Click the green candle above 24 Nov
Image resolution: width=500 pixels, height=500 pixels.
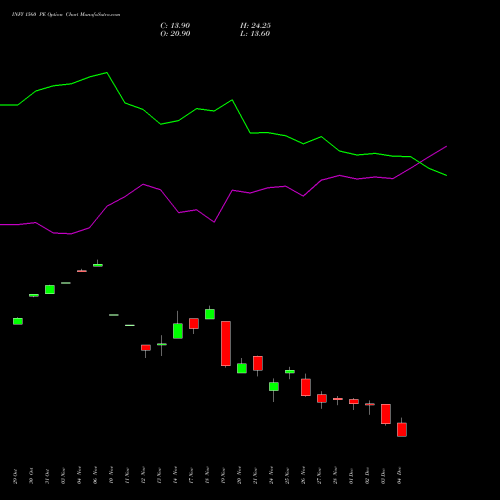coord(274,387)
